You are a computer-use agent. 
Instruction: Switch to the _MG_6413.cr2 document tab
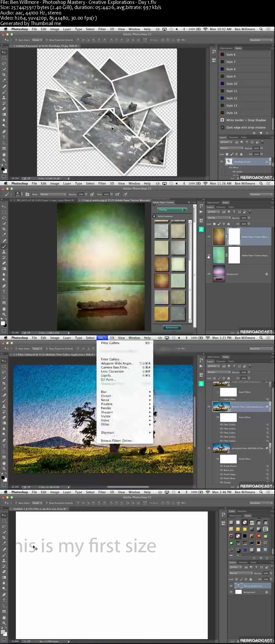click(44, 200)
